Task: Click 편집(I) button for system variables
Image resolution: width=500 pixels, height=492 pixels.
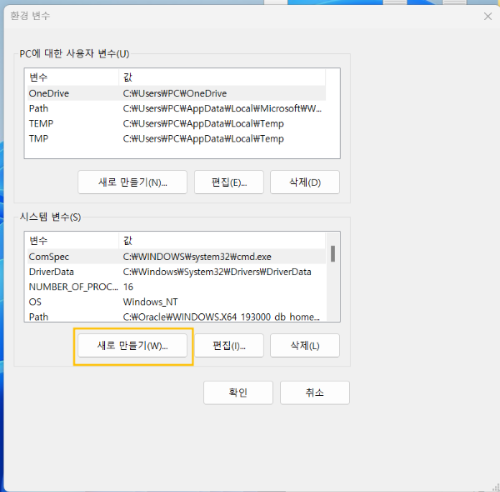Action: (229, 346)
